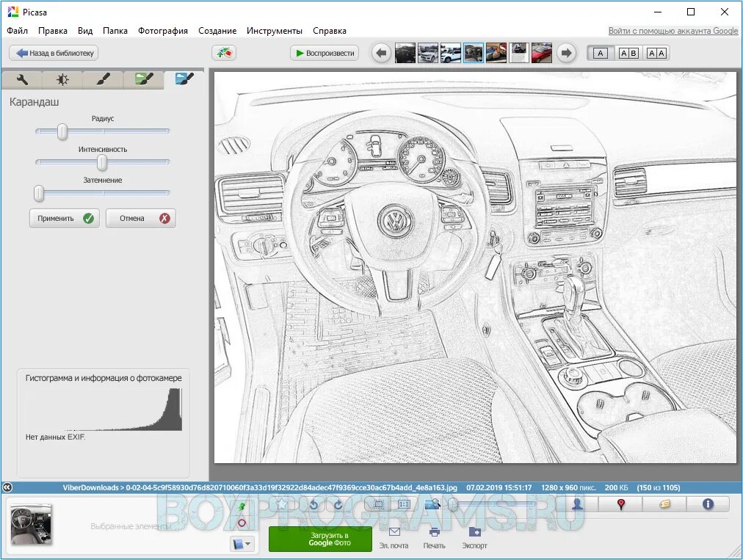Click the '1280 x 960 пикс.' status text

click(568, 487)
